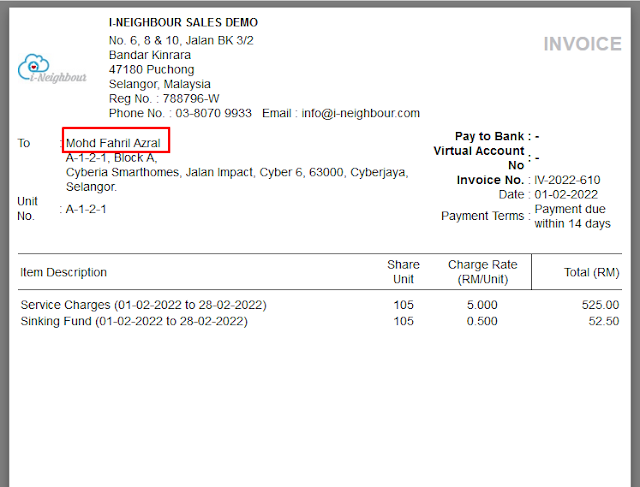The width and height of the screenshot is (640, 487).
Task: Click the 'To' label
Action: [x=24, y=143]
